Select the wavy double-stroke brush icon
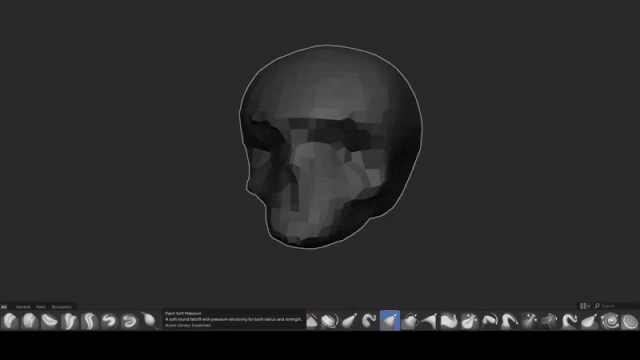 tap(89, 321)
